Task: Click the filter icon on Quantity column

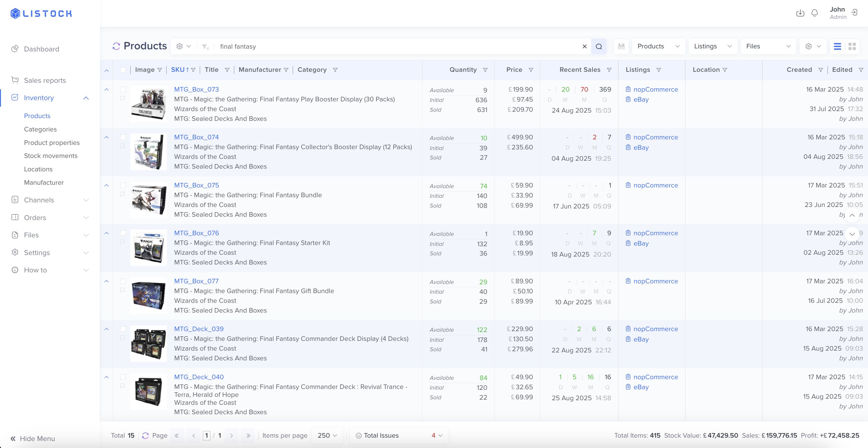Action: click(x=485, y=70)
